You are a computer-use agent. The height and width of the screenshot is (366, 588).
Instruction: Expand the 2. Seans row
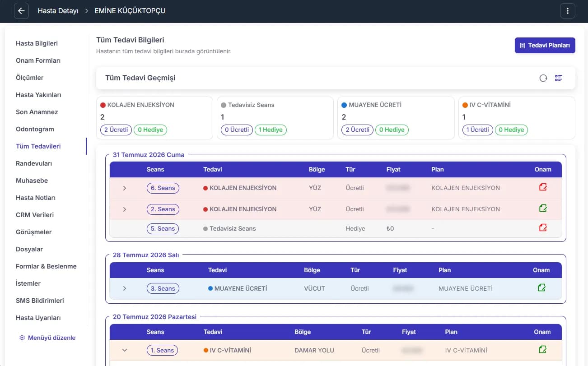click(125, 209)
